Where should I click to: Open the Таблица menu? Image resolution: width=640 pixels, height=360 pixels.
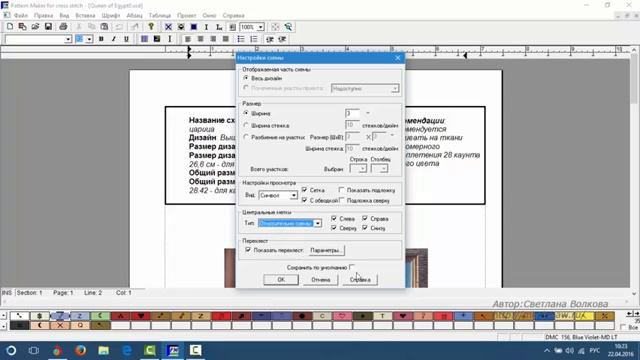pyautogui.click(x=160, y=16)
